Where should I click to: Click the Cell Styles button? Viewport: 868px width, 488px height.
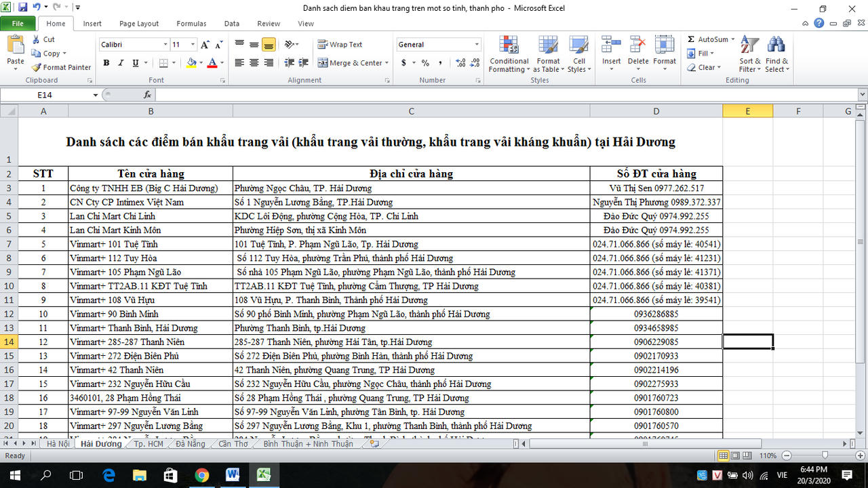click(x=578, y=54)
